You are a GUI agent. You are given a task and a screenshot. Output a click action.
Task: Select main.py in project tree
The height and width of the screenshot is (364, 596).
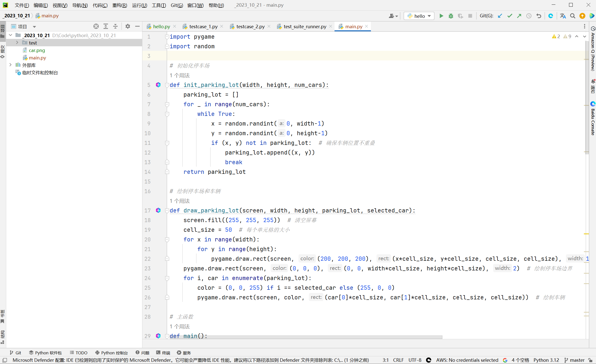[37, 58]
